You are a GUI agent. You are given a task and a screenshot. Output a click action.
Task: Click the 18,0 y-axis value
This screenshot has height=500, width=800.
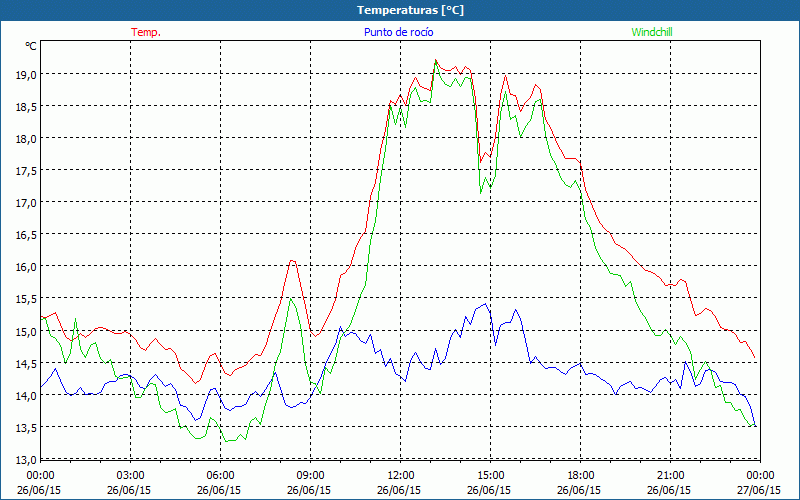coord(26,139)
